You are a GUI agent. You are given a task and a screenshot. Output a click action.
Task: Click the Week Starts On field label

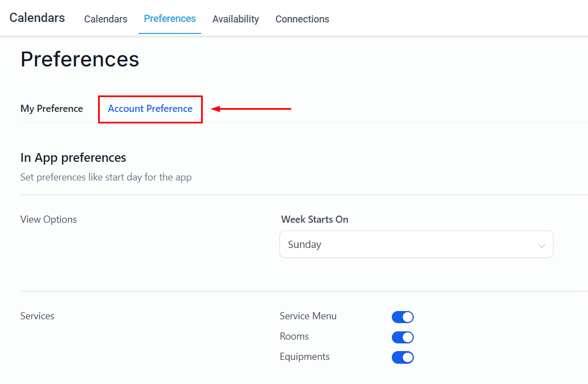pos(315,219)
